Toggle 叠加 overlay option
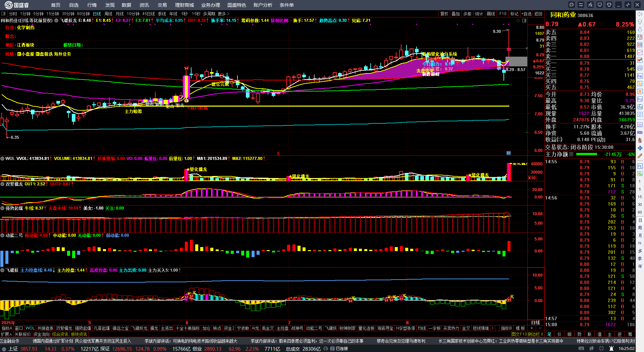644x352 pixels. tap(456, 14)
